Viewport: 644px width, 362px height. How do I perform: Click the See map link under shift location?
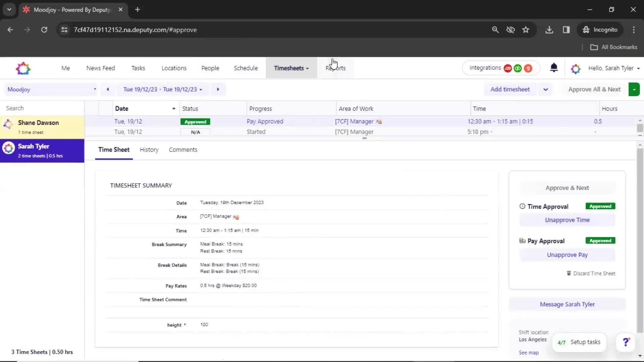[528, 352]
